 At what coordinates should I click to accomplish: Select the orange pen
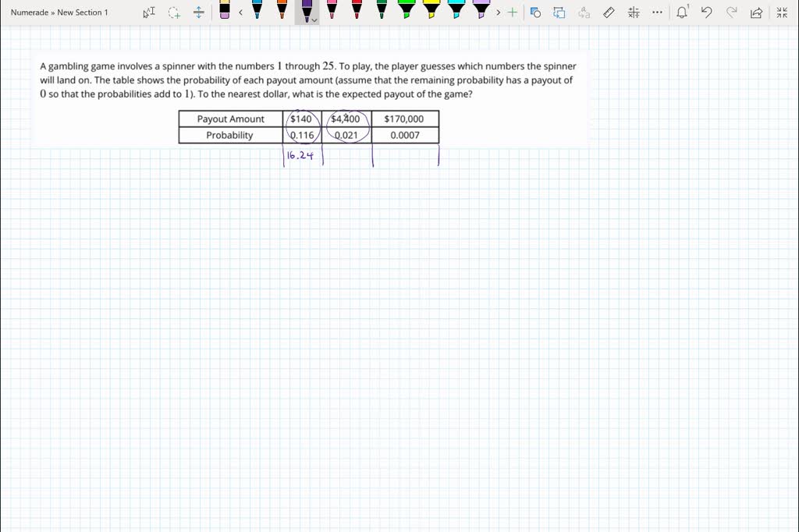(282, 10)
